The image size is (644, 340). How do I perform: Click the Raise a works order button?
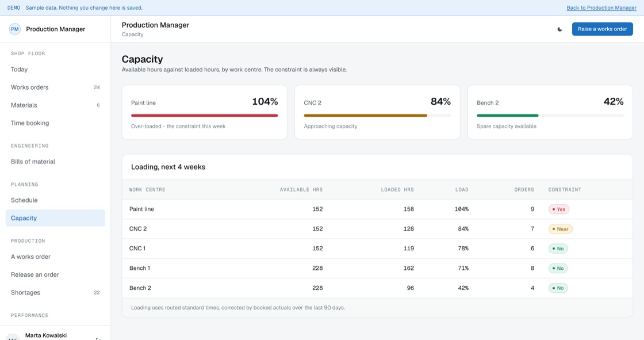pyautogui.click(x=602, y=29)
